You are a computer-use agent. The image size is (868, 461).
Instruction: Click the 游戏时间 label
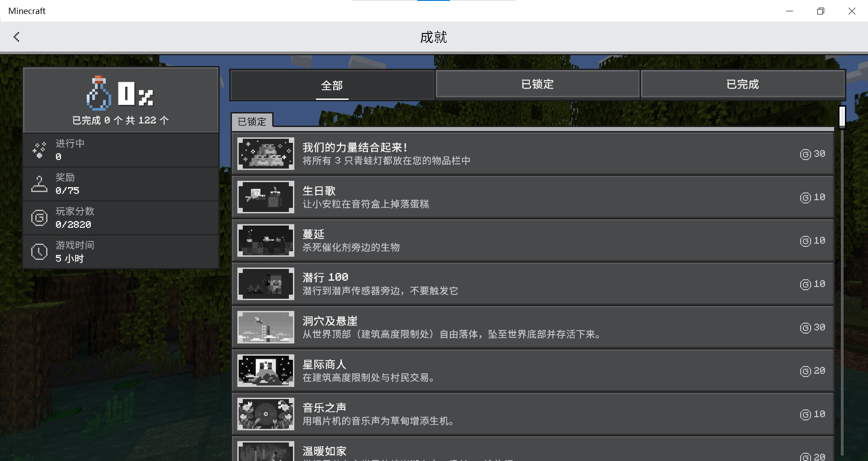(75, 245)
